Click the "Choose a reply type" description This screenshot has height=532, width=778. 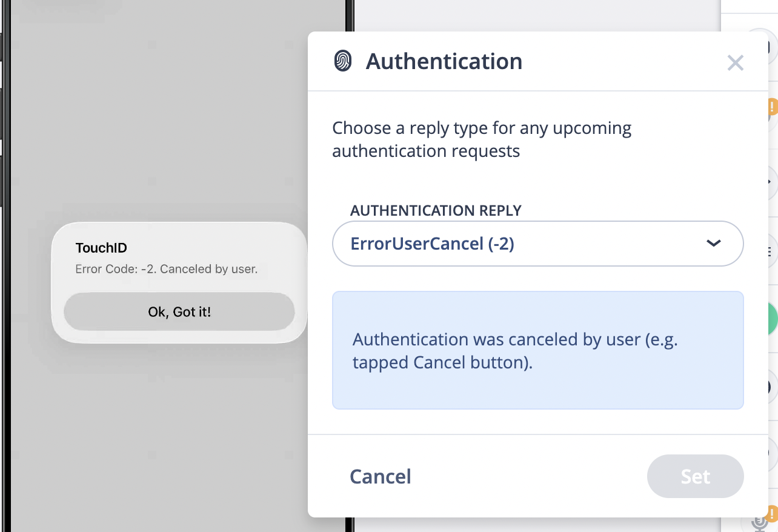tap(482, 139)
